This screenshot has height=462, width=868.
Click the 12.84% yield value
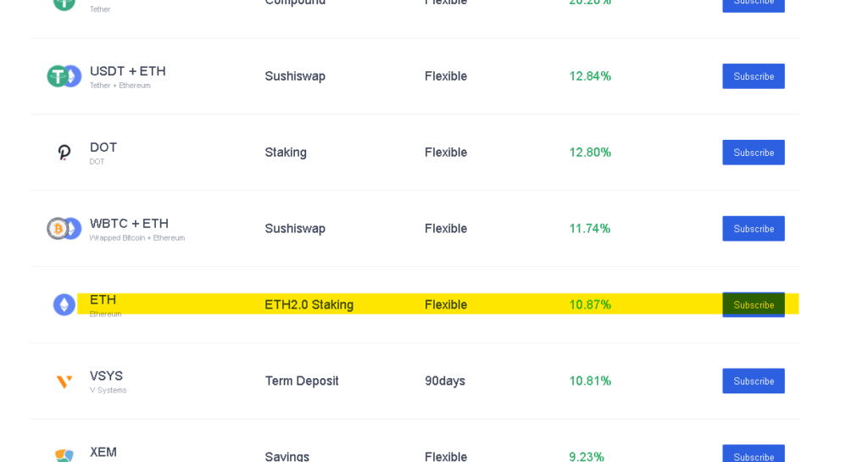[x=590, y=76]
